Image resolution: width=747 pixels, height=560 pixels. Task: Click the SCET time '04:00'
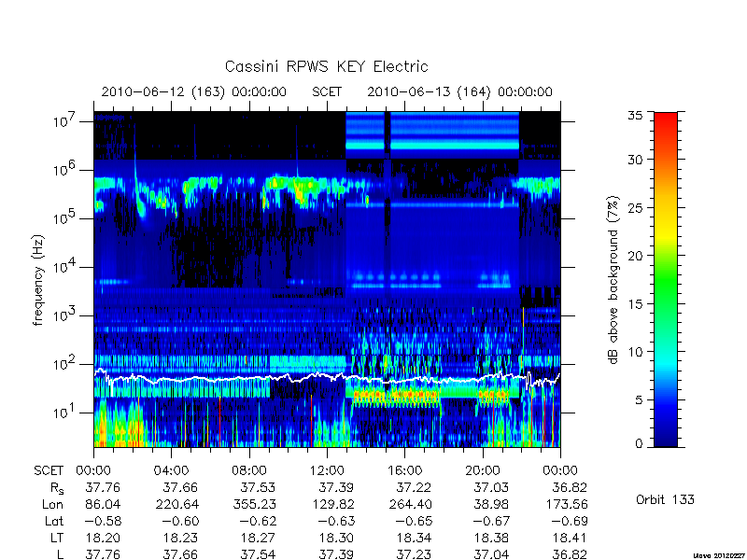[x=171, y=471]
